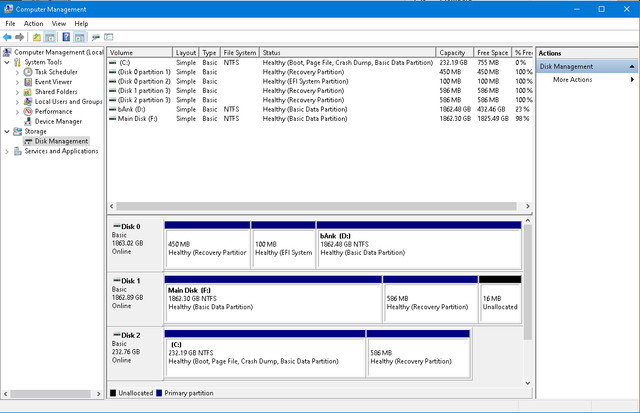640x413 pixels.
Task: Open Device Manager from the tree
Action: [58, 121]
